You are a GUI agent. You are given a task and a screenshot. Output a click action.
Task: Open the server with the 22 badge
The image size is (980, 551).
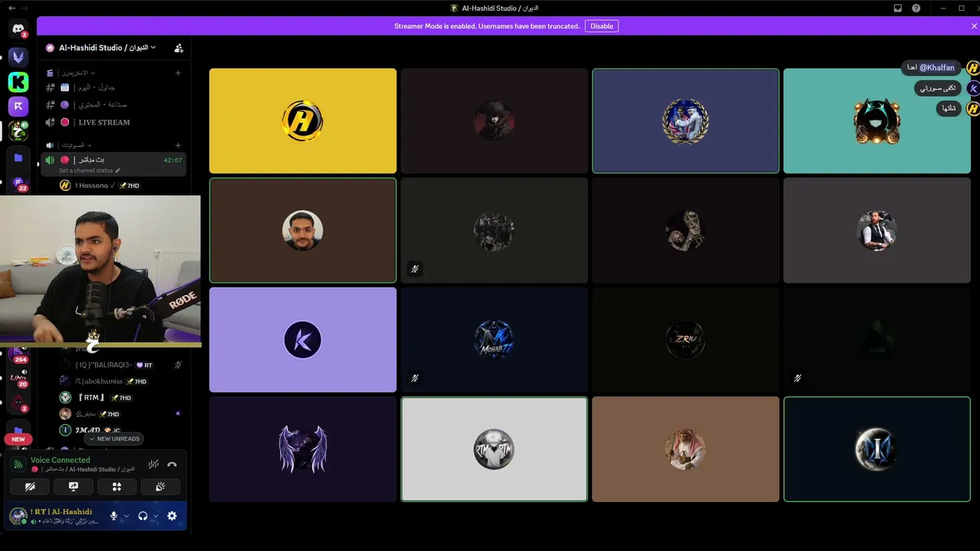(18, 184)
